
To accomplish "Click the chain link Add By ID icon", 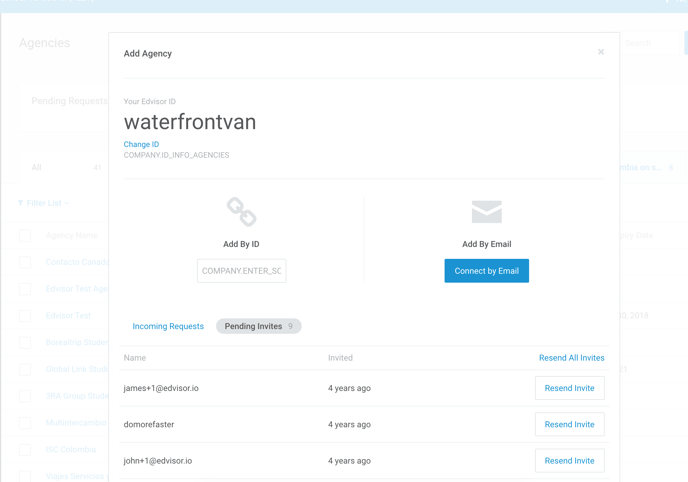I will [x=241, y=212].
